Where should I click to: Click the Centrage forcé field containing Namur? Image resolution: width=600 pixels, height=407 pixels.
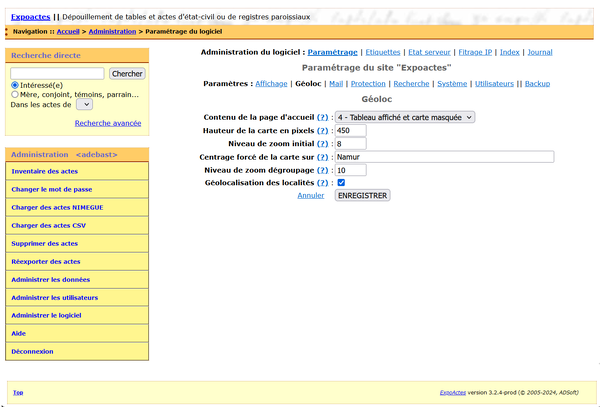444,157
